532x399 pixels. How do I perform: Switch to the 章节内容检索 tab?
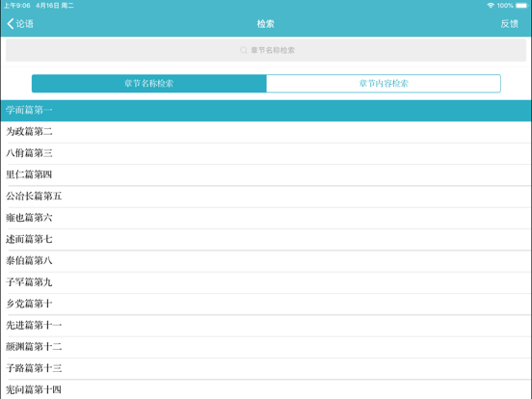(x=384, y=84)
